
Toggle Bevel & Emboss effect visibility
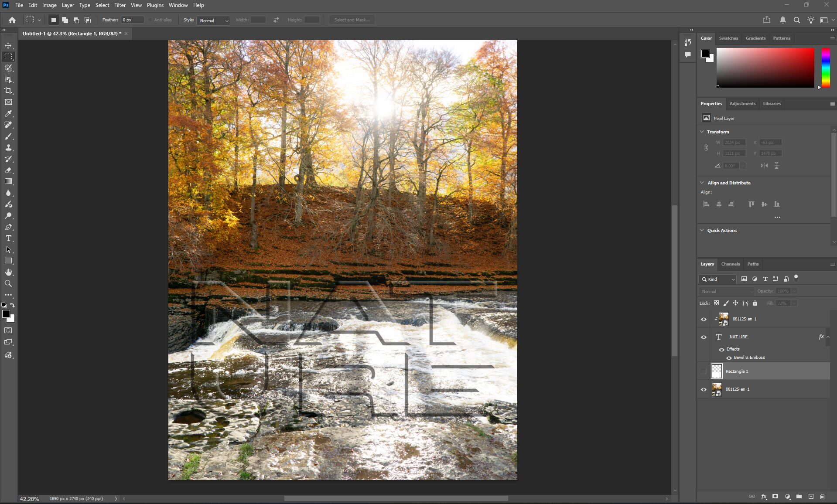[729, 358]
